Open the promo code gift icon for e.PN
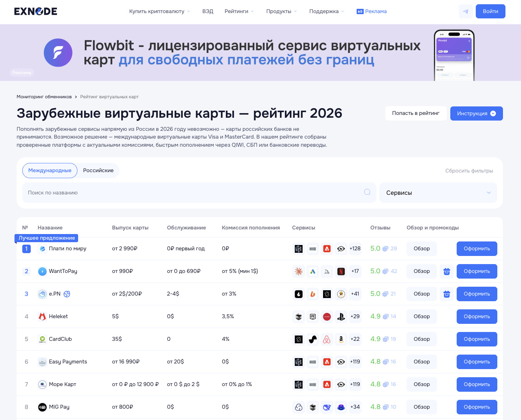 coord(447,294)
